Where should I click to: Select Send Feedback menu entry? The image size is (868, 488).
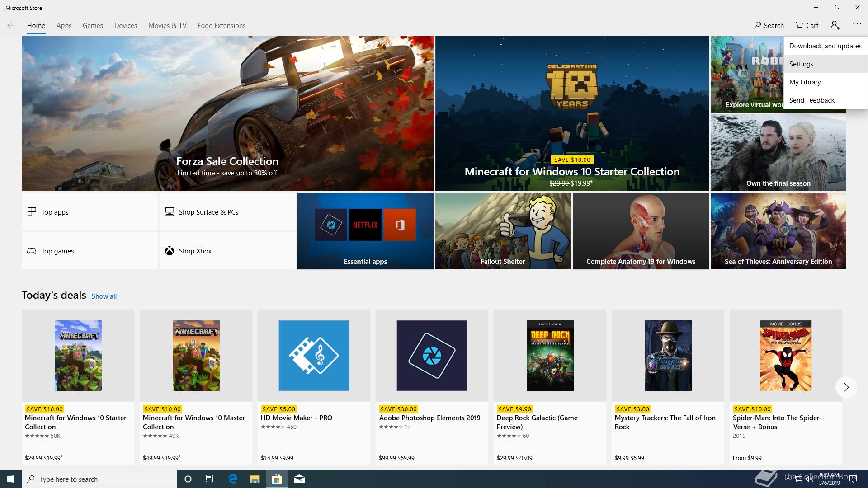coord(826,100)
